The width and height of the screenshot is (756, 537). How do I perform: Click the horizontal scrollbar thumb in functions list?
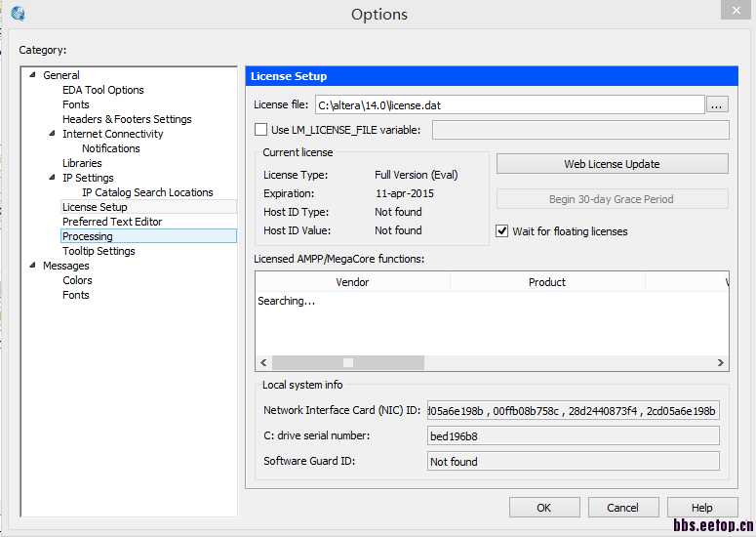(x=347, y=362)
